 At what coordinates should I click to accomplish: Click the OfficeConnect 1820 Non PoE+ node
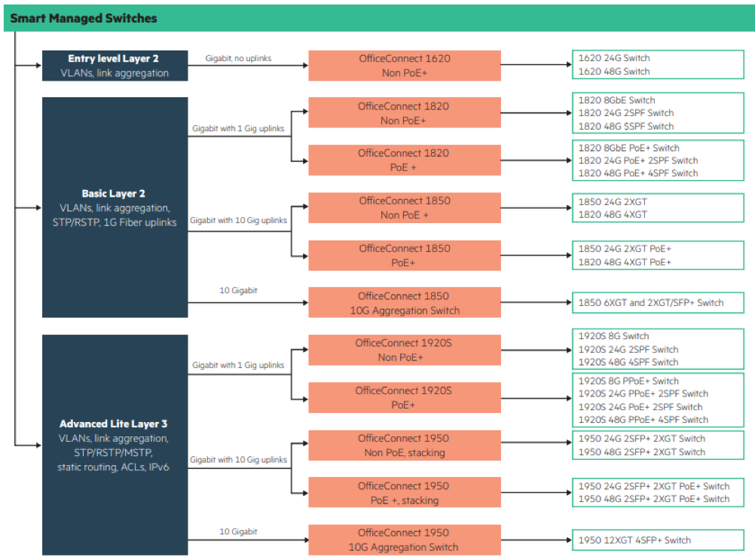click(x=405, y=112)
